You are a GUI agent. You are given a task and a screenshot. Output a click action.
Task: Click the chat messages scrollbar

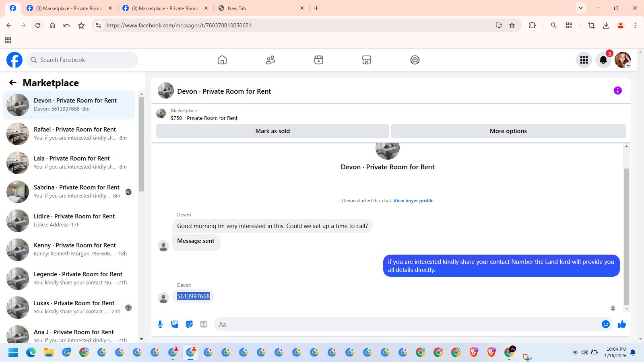[626, 237]
